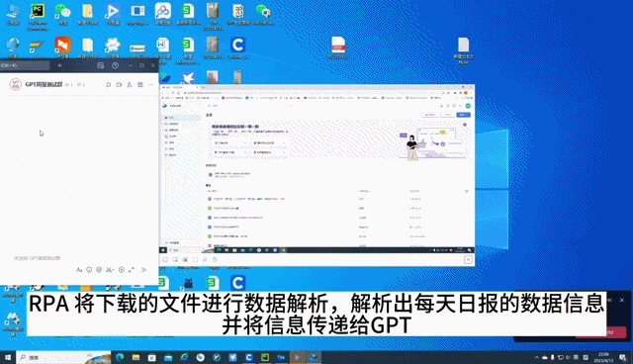Image resolution: width=633 pixels, height=364 pixels.
Task: Open the This PC desktop icon
Action: click(13, 14)
